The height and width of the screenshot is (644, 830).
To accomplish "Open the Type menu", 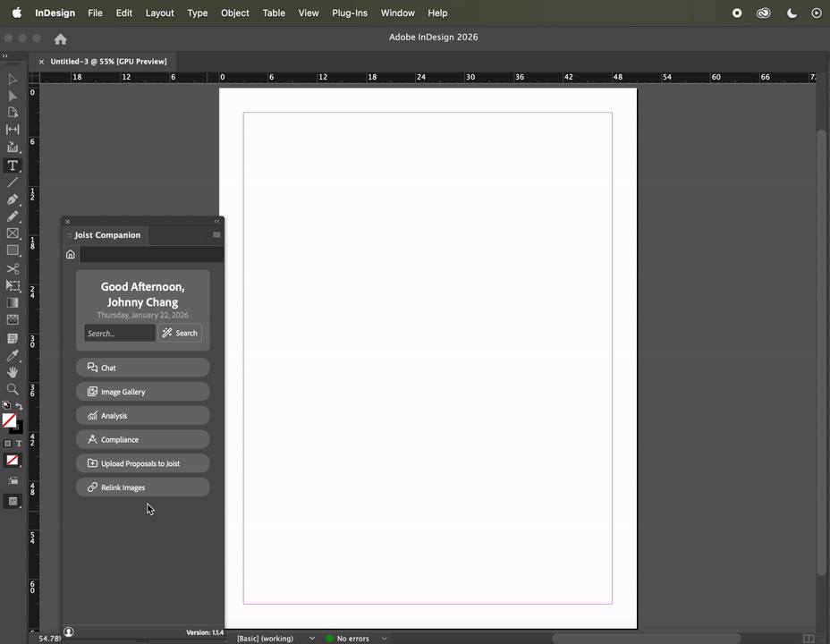I will [x=198, y=13].
